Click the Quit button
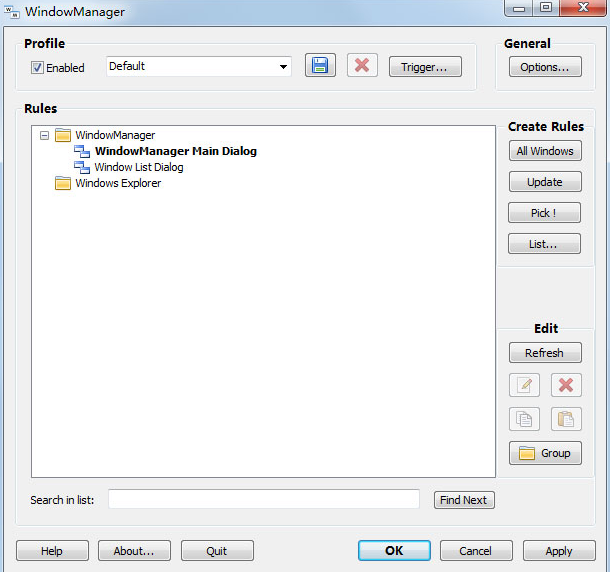610x572 pixels. 217,551
